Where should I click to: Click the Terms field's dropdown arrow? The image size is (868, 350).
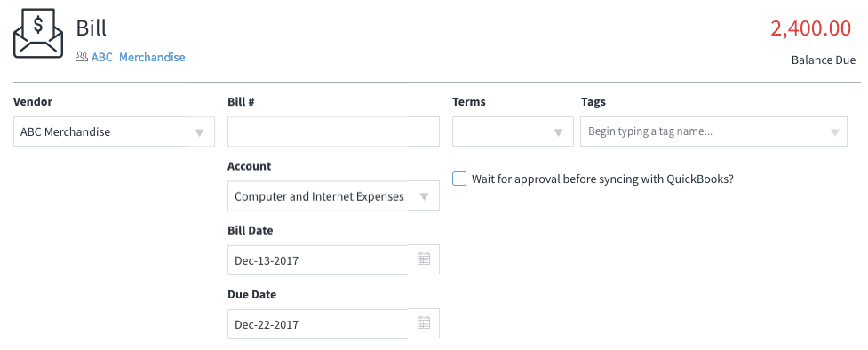click(x=559, y=132)
